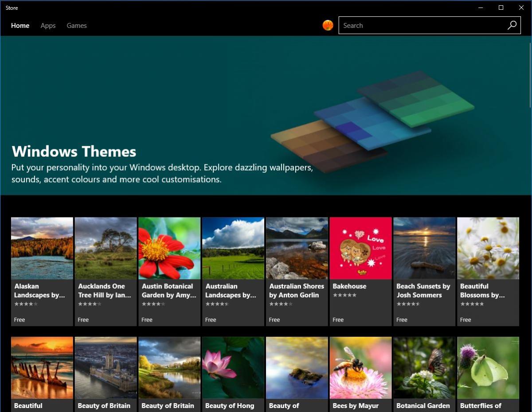Click Aucklands One Tree Hill title text

[x=105, y=291]
